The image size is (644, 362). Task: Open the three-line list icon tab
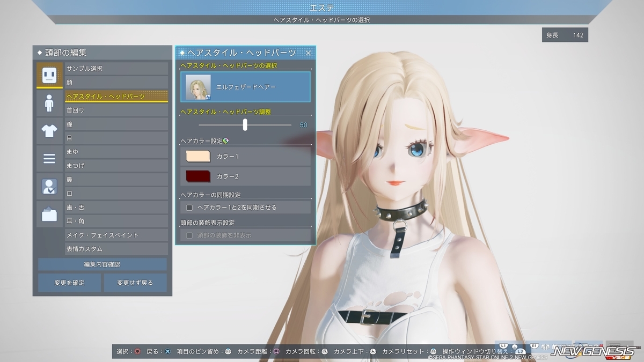tap(49, 158)
